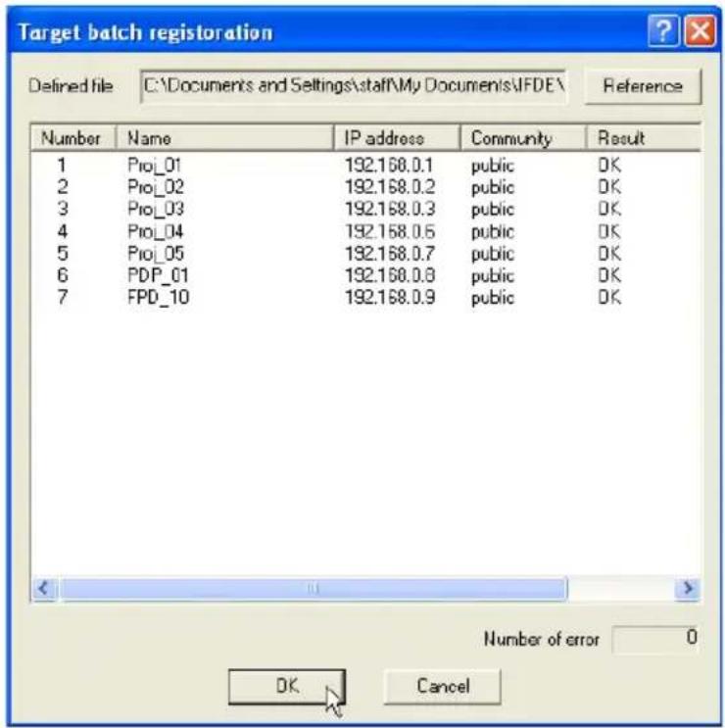The width and height of the screenshot is (725, 728).
Task: Click IP address 192.168.0.7
Action: tap(390, 254)
